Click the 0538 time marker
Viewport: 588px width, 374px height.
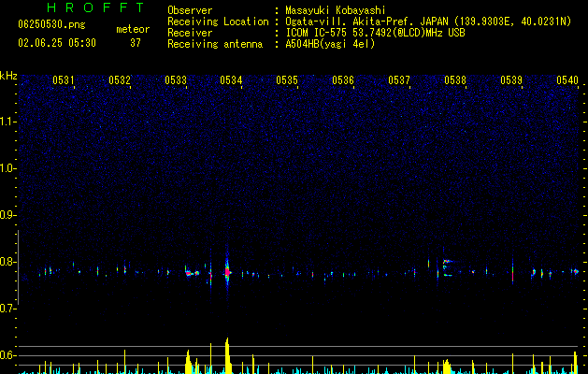coord(455,80)
